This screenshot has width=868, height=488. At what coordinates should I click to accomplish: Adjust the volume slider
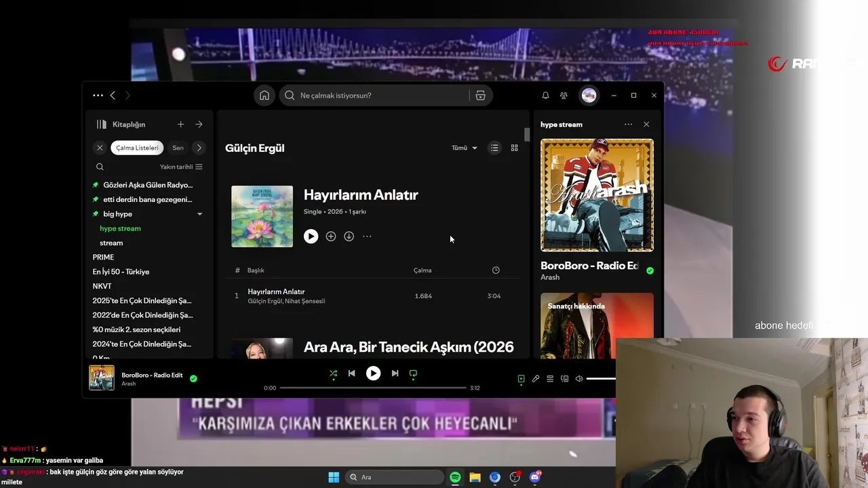pos(601,379)
